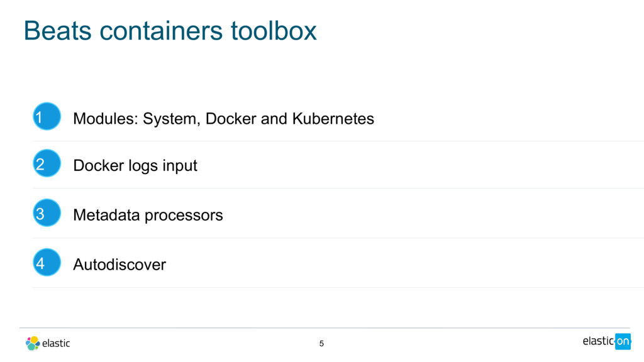This screenshot has height=362, width=644.
Task: Click the 'elastic' text of the elastic{on} logo
Action: (x=598, y=341)
